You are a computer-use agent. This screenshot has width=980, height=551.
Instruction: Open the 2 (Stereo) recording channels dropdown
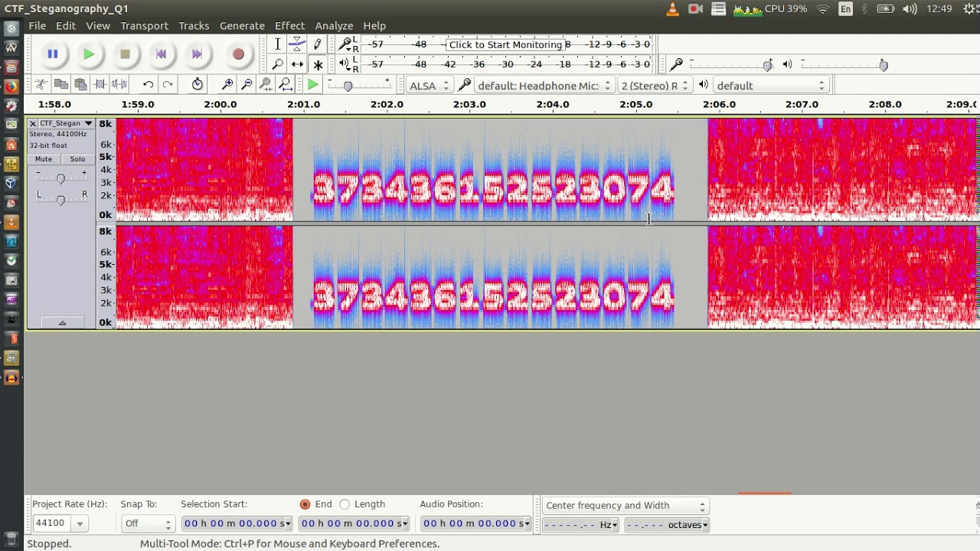[x=655, y=86]
